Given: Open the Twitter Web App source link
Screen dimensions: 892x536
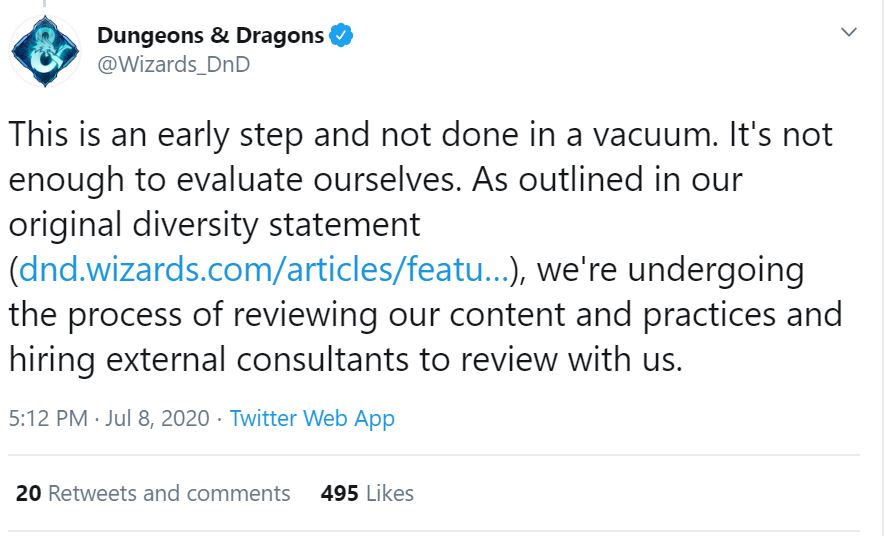Looking at the screenshot, I should point(312,418).
